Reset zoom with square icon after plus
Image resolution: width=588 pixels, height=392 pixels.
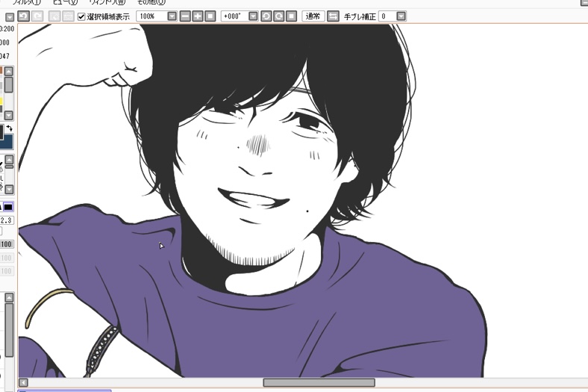(x=210, y=16)
